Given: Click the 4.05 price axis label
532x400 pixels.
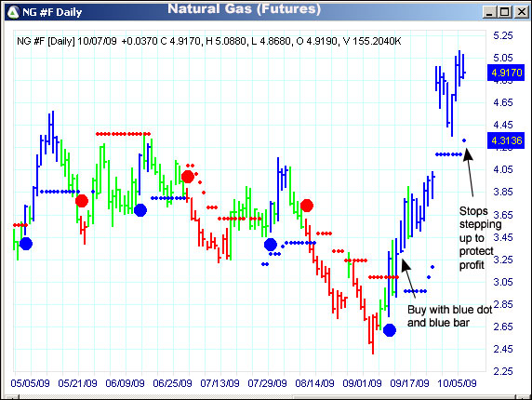Looking at the screenshot, I should tap(503, 169).
